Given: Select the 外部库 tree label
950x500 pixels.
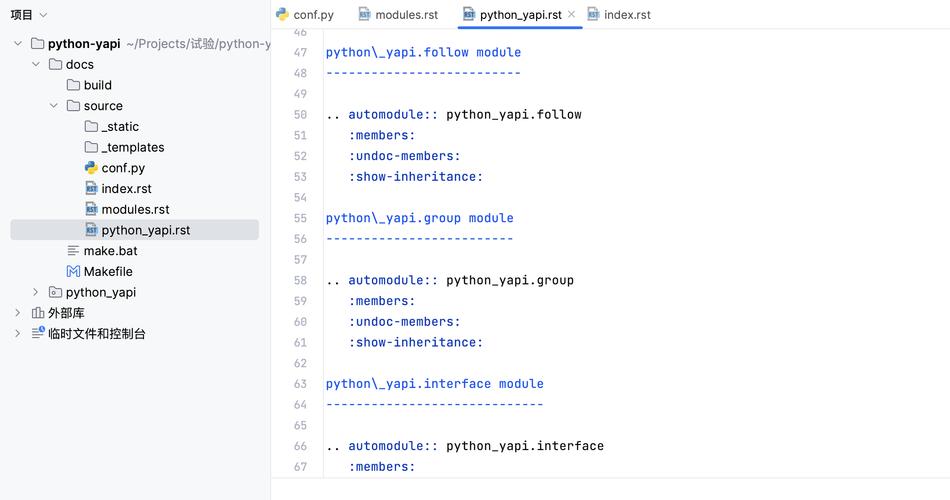Looking at the screenshot, I should pos(66,313).
